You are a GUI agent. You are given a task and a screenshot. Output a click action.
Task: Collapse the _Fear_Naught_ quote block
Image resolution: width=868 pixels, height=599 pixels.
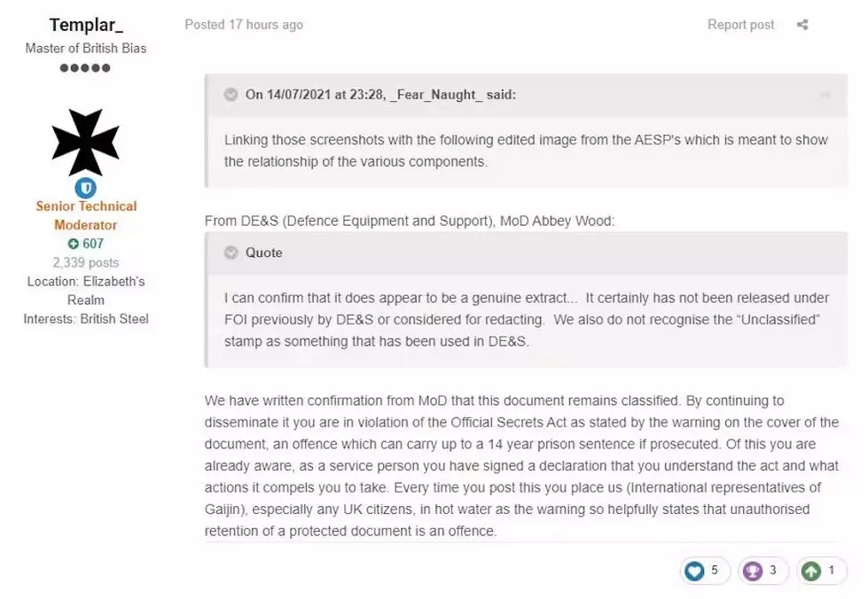click(x=231, y=96)
